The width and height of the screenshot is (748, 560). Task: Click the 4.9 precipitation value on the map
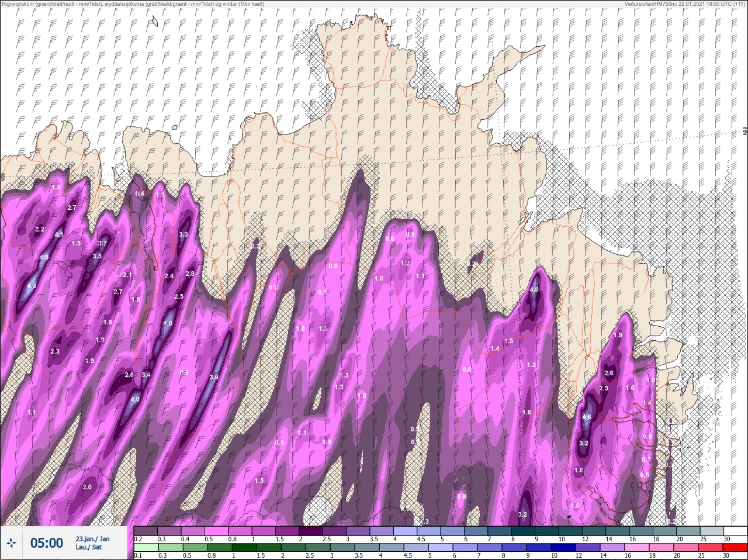point(32,286)
